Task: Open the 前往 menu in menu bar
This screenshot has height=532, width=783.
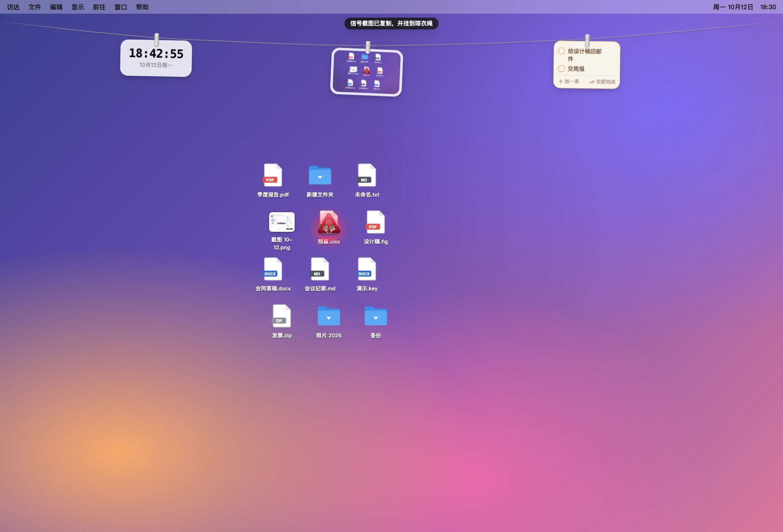Action: pyautogui.click(x=99, y=7)
